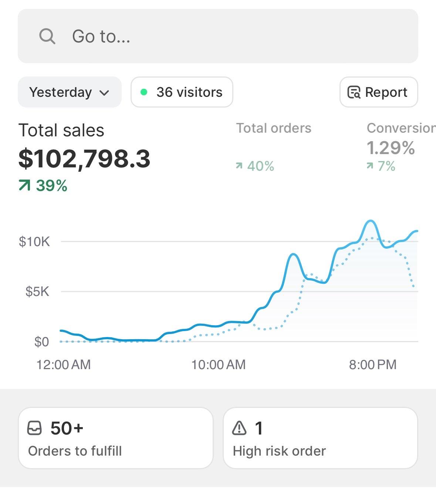Click the 10:00 AM axis label
This screenshot has height=504, width=436.
pos(218,365)
